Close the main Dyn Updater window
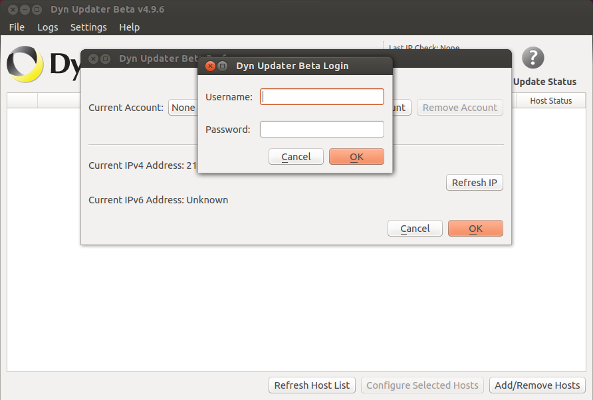Image resolution: width=593 pixels, height=400 pixels. (13, 9)
